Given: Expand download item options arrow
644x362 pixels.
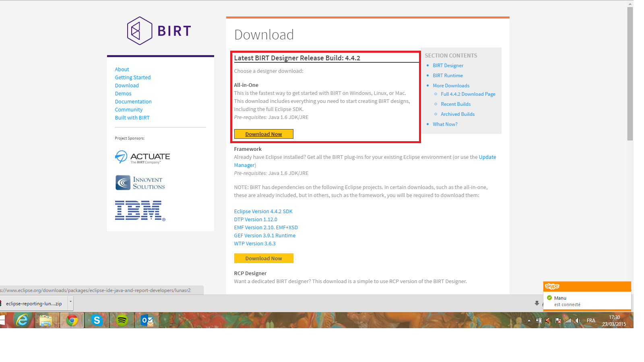Looking at the screenshot, I should [x=70, y=301].
